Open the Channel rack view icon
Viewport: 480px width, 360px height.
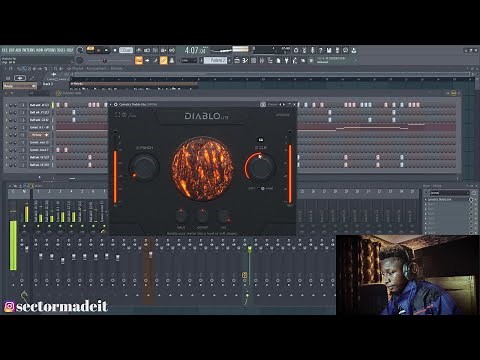(x=253, y=60)
